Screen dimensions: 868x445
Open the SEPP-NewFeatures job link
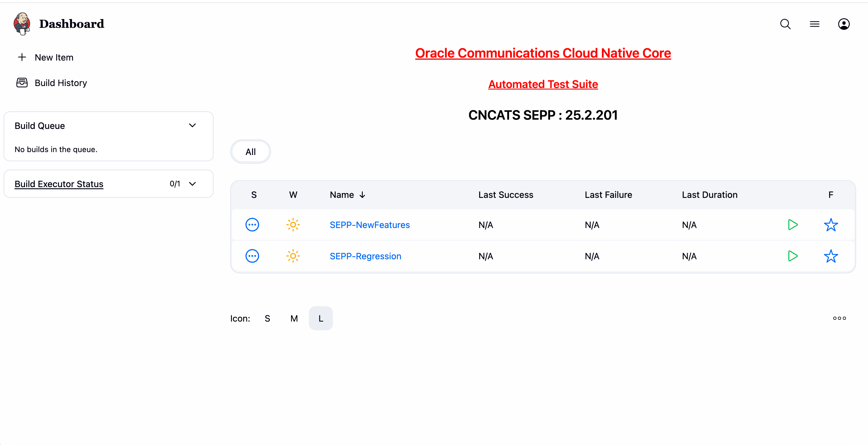click(x=370, y=225)
